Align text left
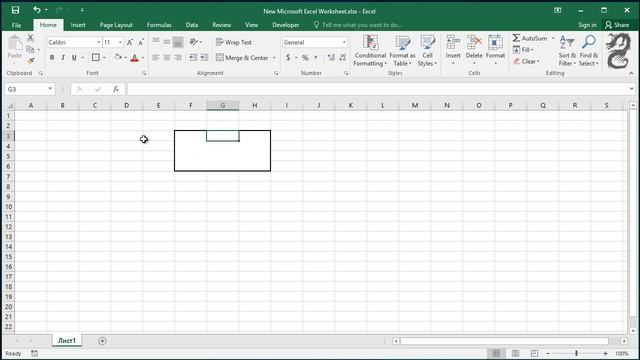 [156, 58]
